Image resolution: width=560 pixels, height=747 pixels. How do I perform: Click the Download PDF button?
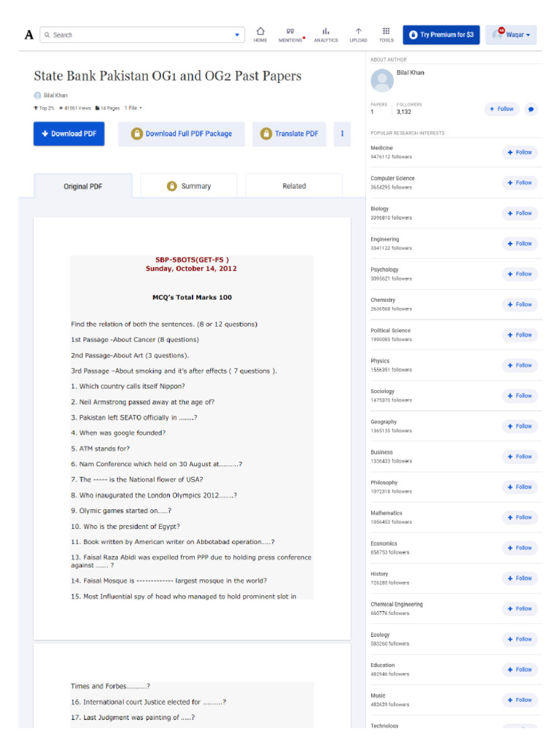(x=69, y=134)
